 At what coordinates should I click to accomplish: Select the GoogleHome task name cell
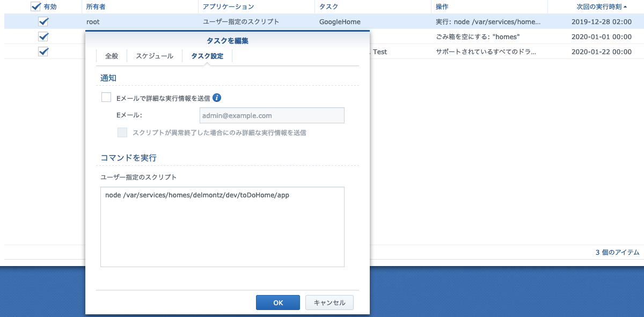(340, 22)
